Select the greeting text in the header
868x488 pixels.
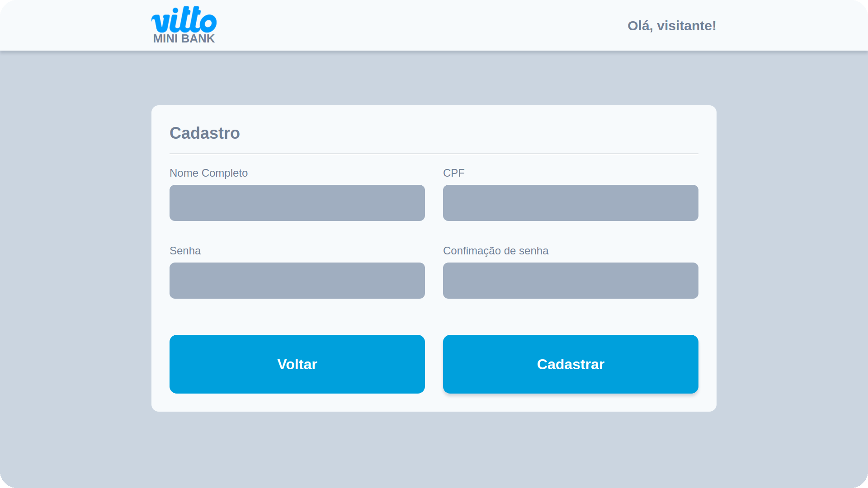point(671,26)
